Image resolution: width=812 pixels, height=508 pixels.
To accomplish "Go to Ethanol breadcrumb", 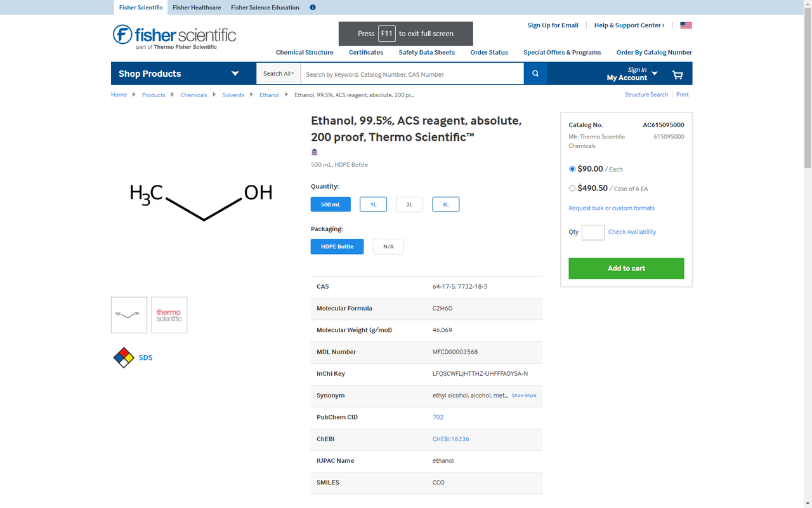I will pyautogui.click(x=269, y=95).
